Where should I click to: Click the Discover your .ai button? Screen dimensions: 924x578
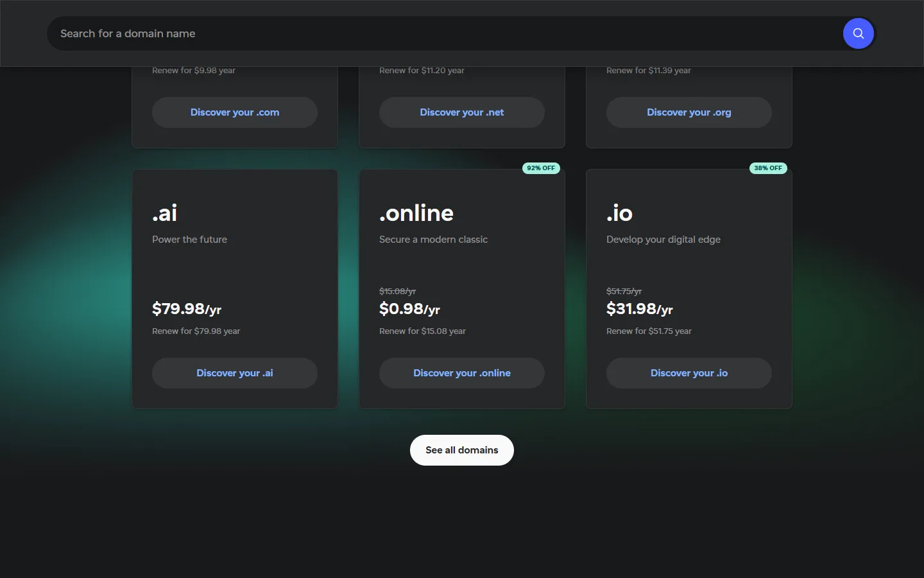point(235,373)
